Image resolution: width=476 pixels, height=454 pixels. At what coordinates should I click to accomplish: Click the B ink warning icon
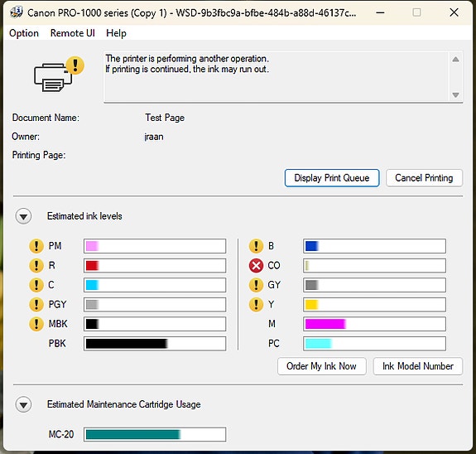[x=256, y=246]
